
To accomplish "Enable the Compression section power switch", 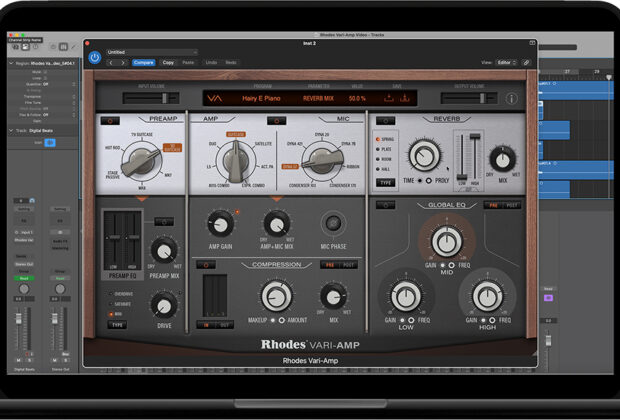I will pyautogui.click(x=207, y=265).
